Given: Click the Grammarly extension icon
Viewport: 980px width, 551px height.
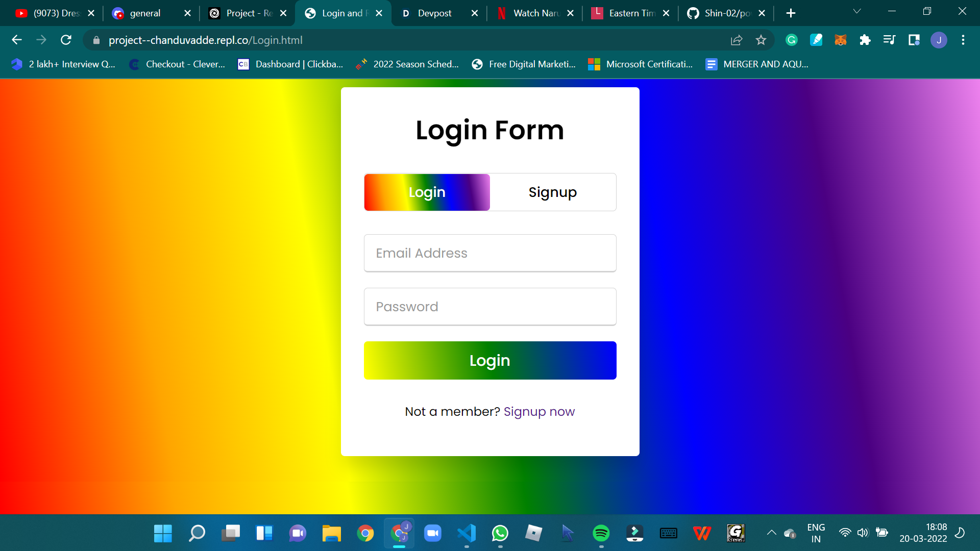Looking at the screenshot, I should click(792, 40).
